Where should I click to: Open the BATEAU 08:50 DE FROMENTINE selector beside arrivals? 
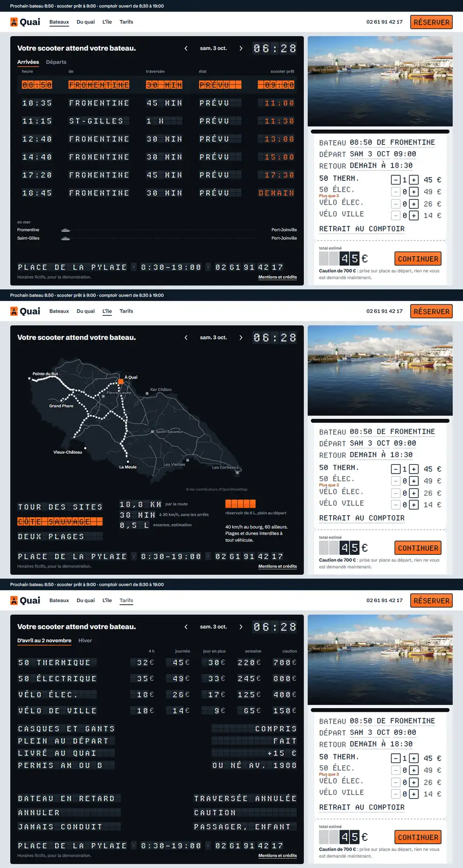393,142
